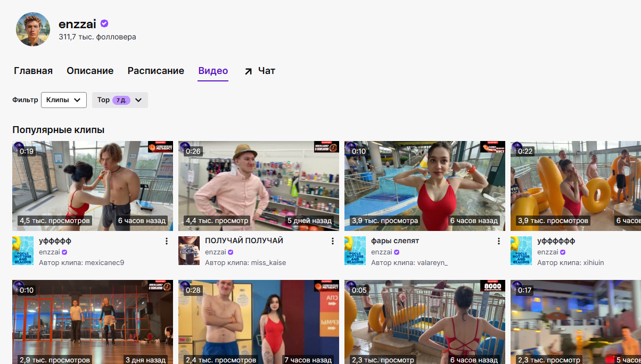
Task: Click the 7 часов назад timestamp
Action: point(308,360)
